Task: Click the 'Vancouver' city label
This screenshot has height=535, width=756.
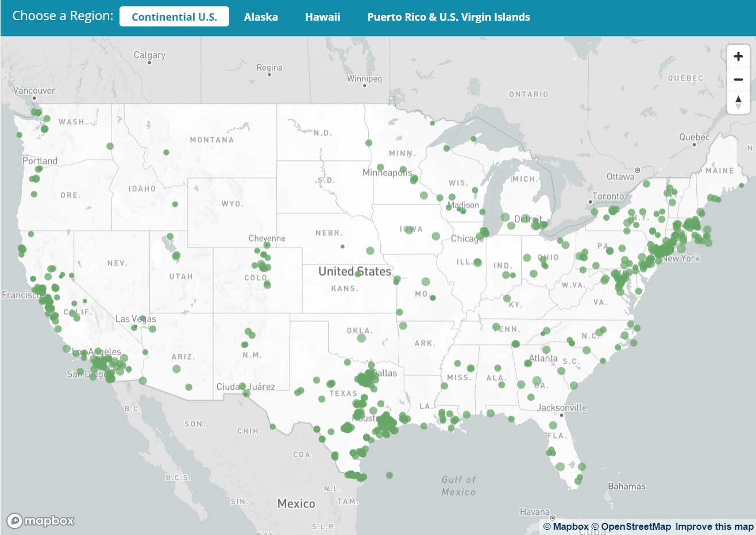Action: [x=34, y=91]
